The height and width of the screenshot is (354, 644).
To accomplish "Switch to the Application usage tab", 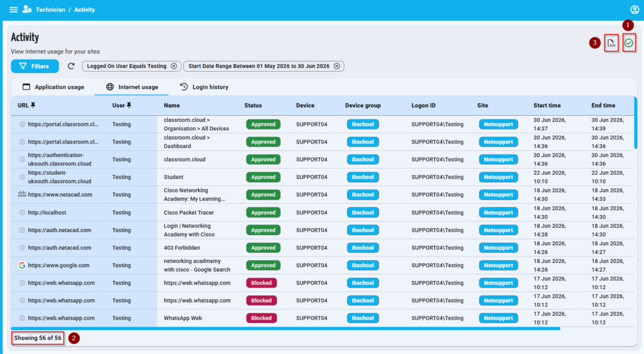I will (x=53, y=87).
